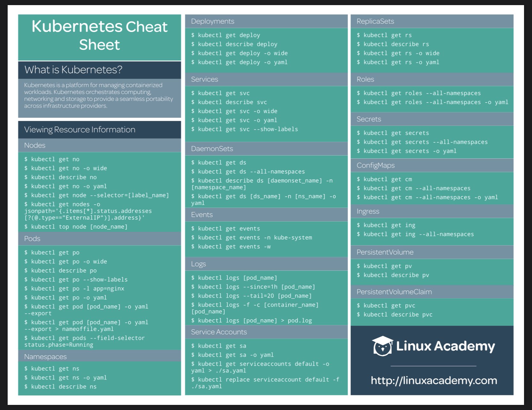The height and width of the screenshot is (410, 532).
Task: Click the Logs section header
Action: (x=266, y=264)
